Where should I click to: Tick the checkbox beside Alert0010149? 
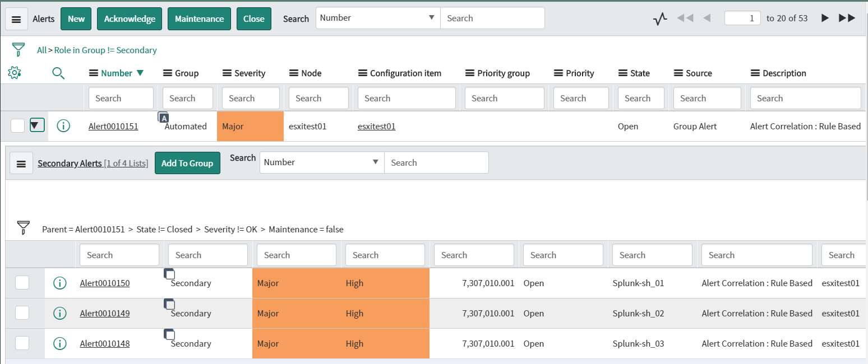coord(22,313)
